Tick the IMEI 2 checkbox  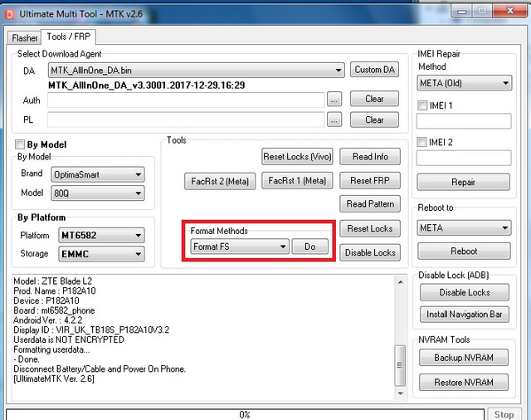421,142
